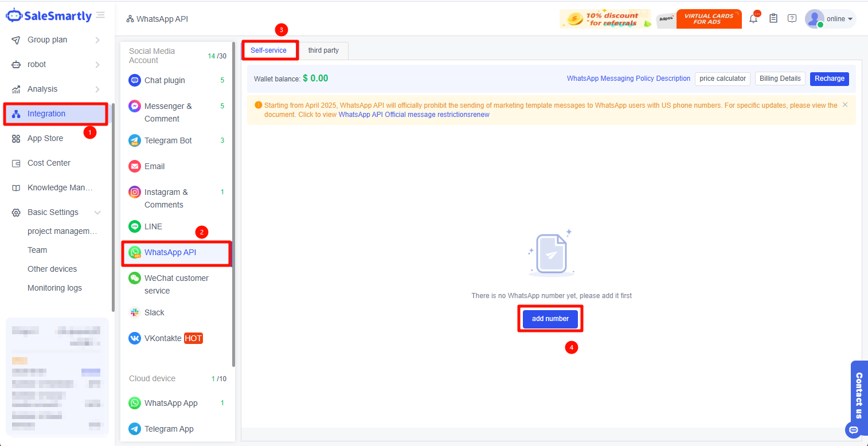Screen dimensions: 868x446
Task: Open notifications bell icon
Action: point(753,18)
